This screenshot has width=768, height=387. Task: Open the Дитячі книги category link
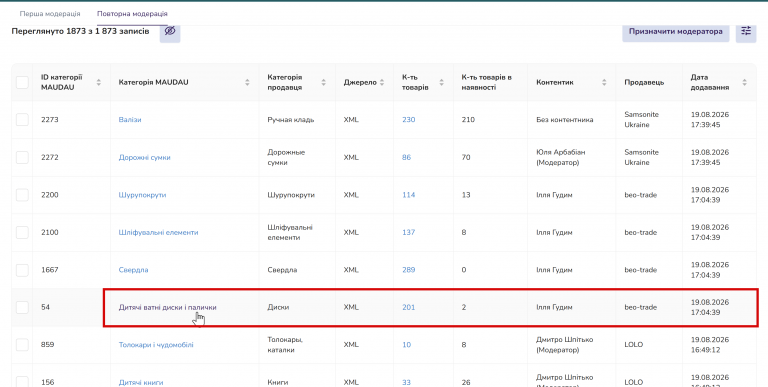tap(141, 383)
